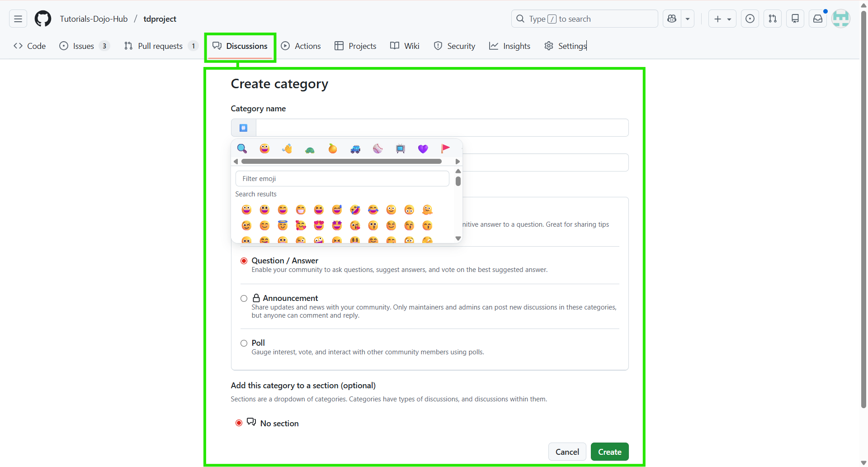Image resolution: width=868 pixels, height=467 pixels.
Task: Select No section for this category
Action: pos(239,423)
